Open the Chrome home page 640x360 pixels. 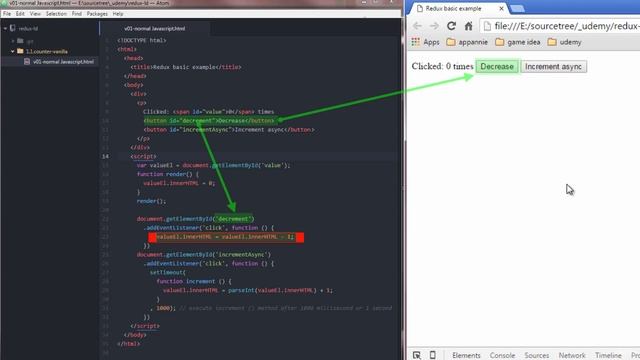pyautogui.click(x=469, y=26)
